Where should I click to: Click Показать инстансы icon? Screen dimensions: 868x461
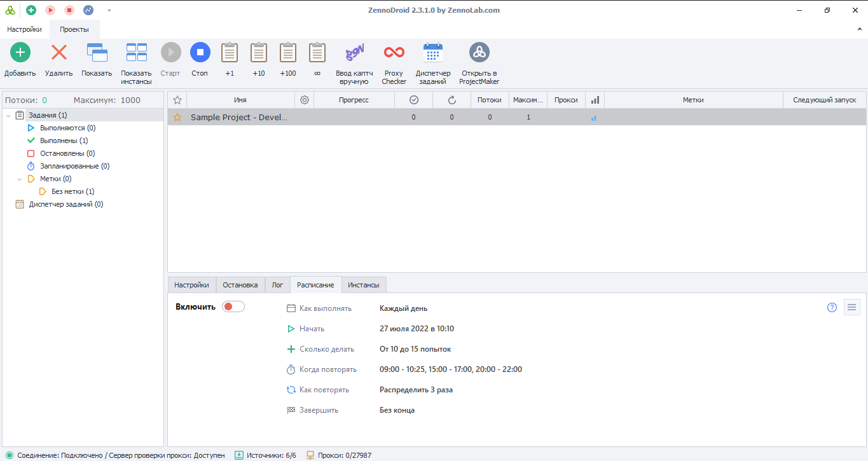tap(136, 52)
